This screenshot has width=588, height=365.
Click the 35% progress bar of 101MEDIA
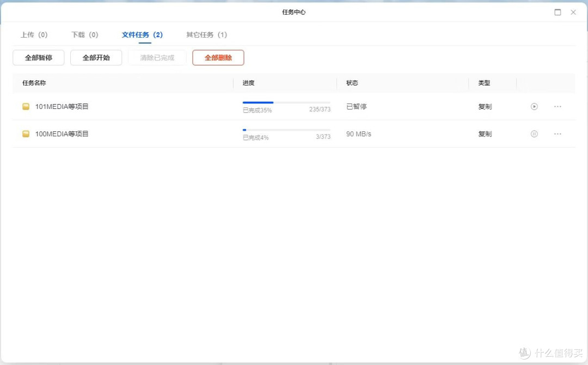286,102
